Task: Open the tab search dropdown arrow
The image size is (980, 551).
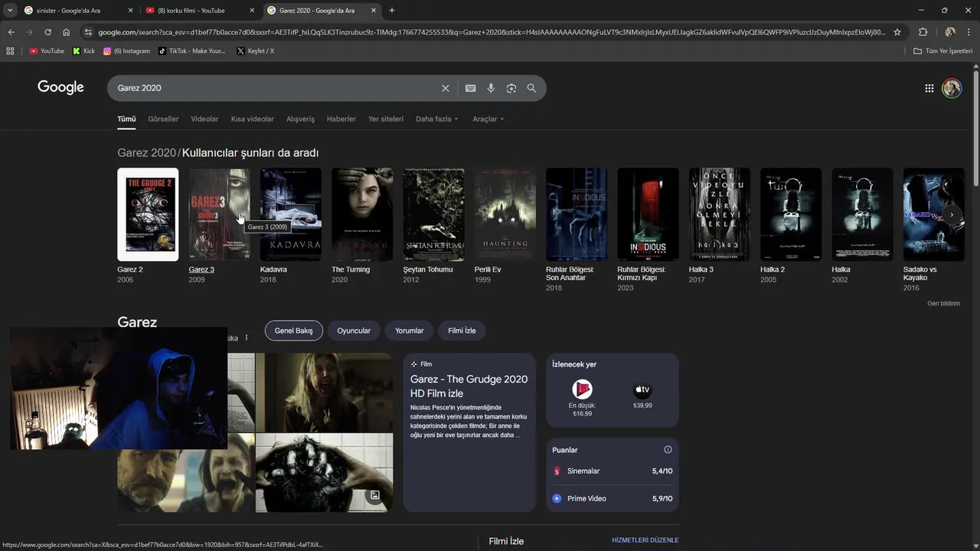Action: 10,11
